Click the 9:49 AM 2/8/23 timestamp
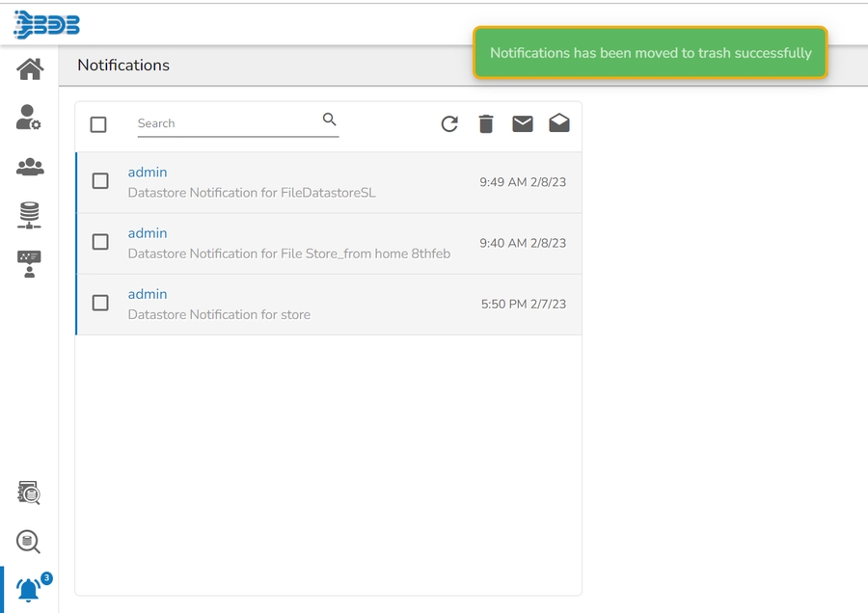This screenshot has height=613, width=868. [523, 182]
